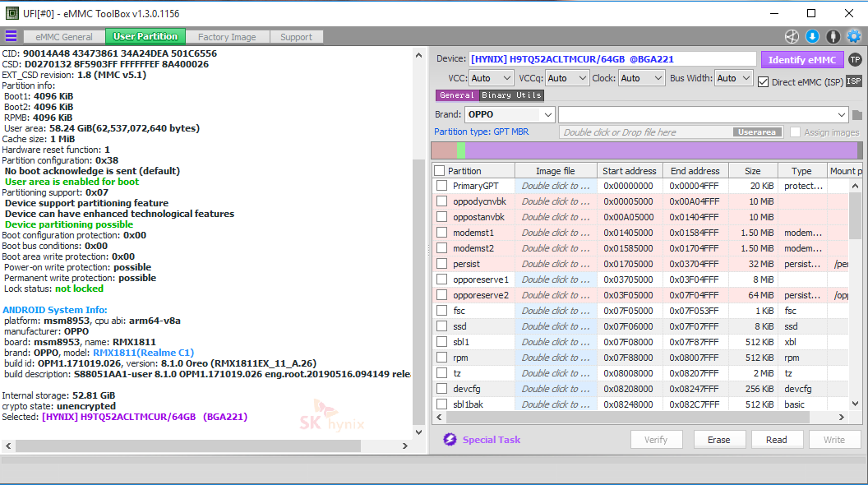Click the globe language icon in toolbar
The height and width of the screenshot is (485, 868).
(792, 36)
